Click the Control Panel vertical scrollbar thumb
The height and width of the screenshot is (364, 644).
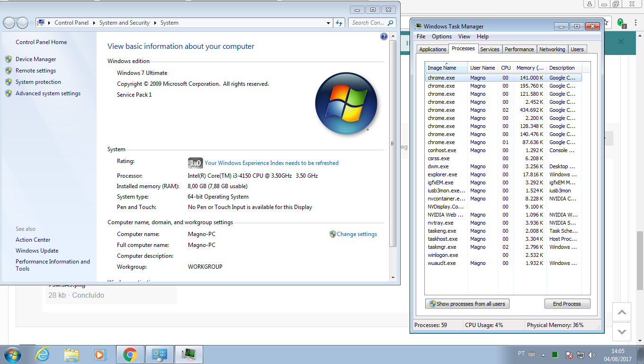click(x=393, y=144)
